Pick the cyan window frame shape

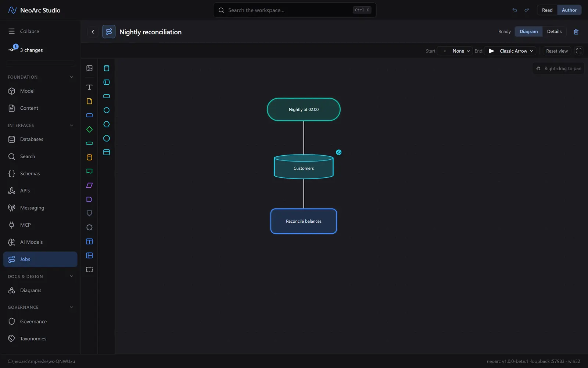point(107,152)
